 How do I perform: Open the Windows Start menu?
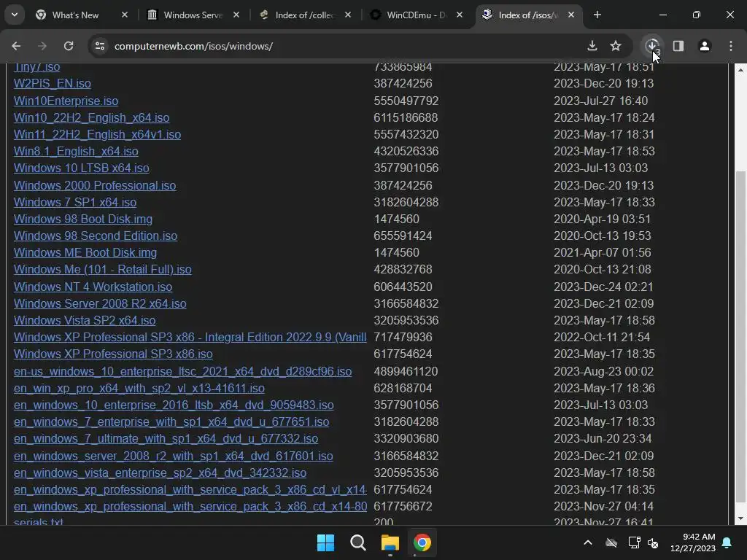[326, 542]
